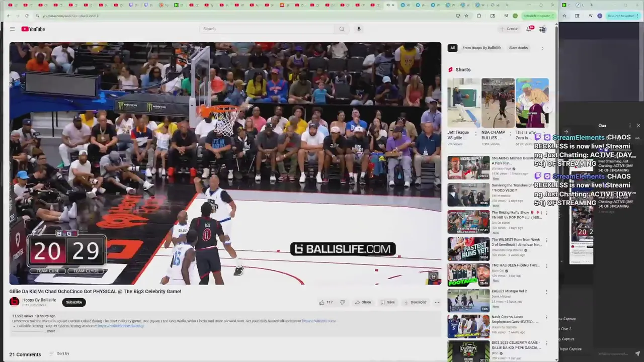The width and height of the screenshot is (644, 362).
Task: Open the Create upload menu
Action: pyautogui.click(x=509, y=29)
